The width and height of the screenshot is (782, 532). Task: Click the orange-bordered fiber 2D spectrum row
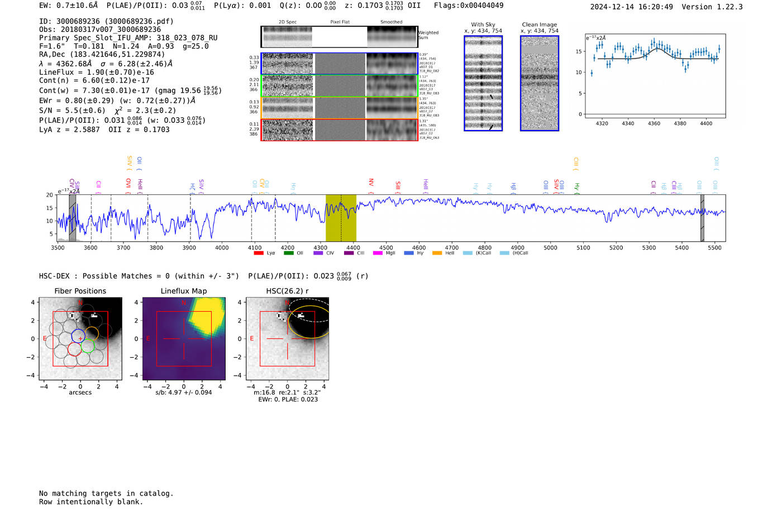click(339, 108)
